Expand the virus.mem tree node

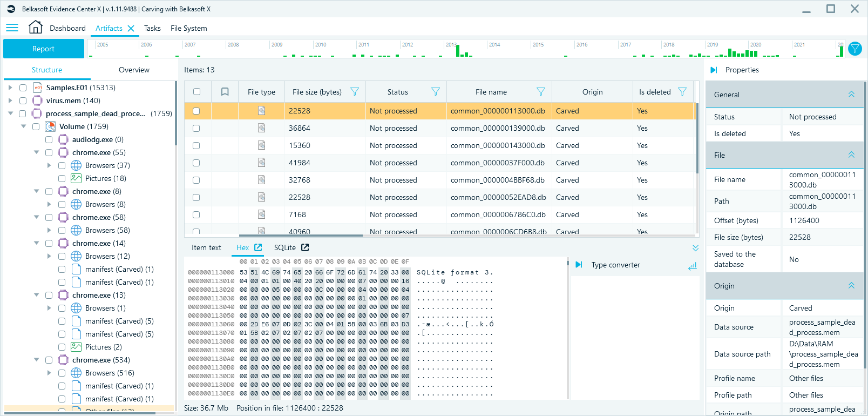pos(10,100)
